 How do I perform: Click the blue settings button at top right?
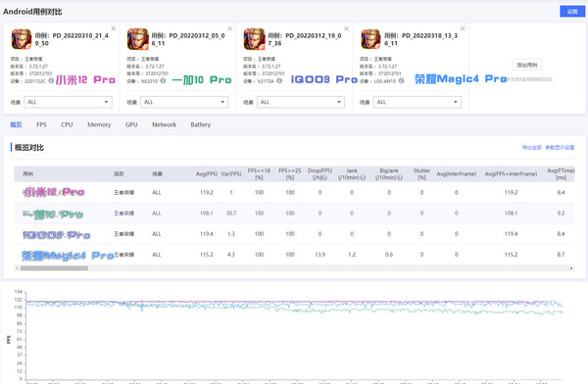[x=572, y=11]
